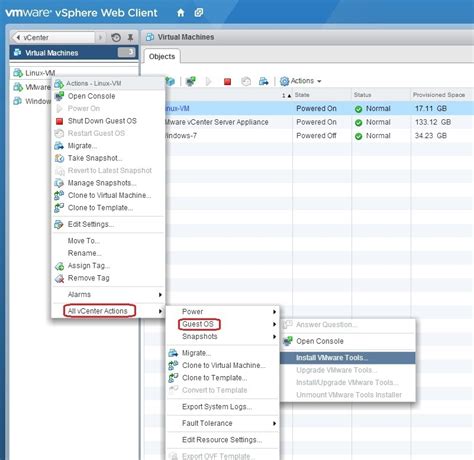Screen dimensions: 474x460
Task: Choose Clone to Template... in main menu
Action: tap(100, 208)
